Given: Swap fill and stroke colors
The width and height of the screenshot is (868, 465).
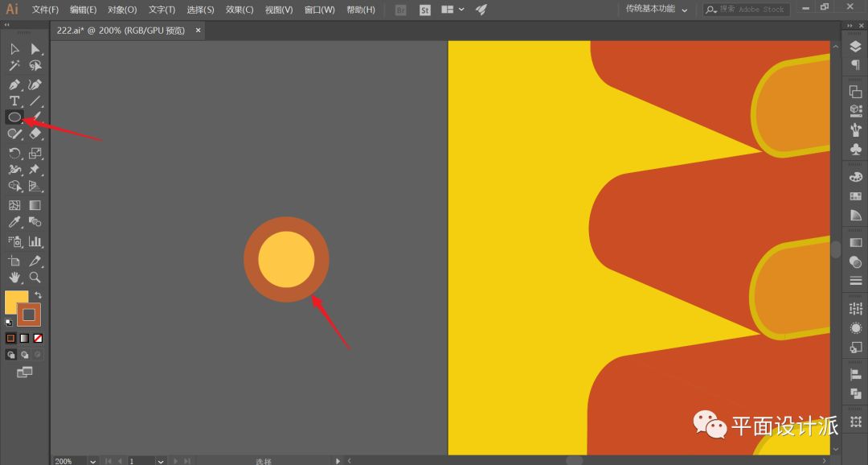Looking at the screenshot, I should pos(38,295).
